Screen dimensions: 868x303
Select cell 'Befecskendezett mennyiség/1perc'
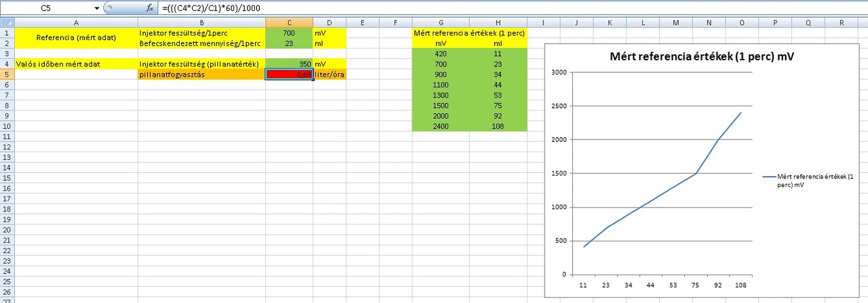click(x=201, y=43)
